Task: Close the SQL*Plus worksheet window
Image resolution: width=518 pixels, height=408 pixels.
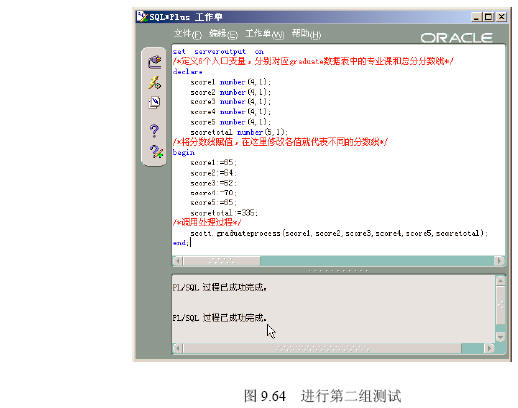Action: [501, 17]
